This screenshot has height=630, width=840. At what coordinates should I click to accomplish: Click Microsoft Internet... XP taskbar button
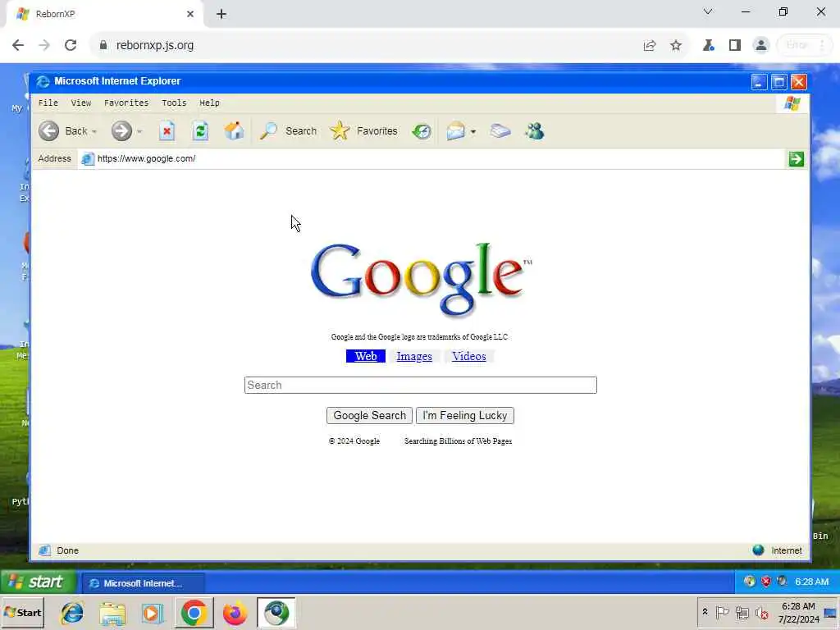[143, 583]
